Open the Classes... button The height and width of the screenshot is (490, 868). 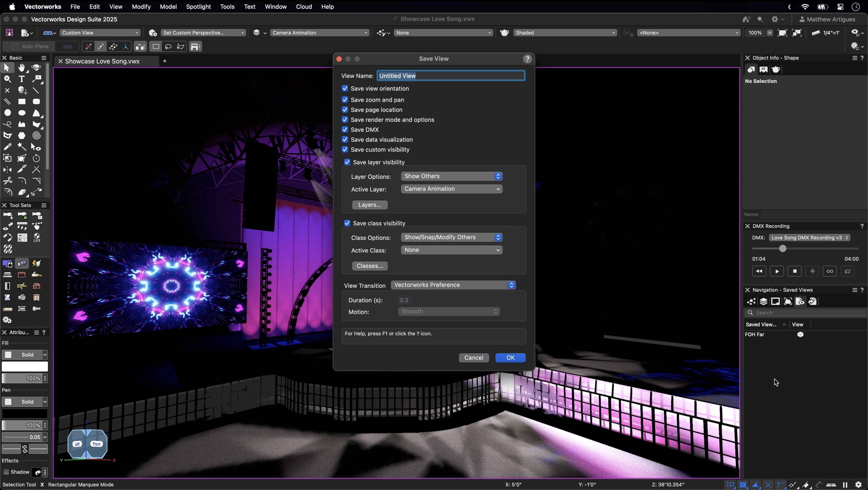(x=369, y=266)
